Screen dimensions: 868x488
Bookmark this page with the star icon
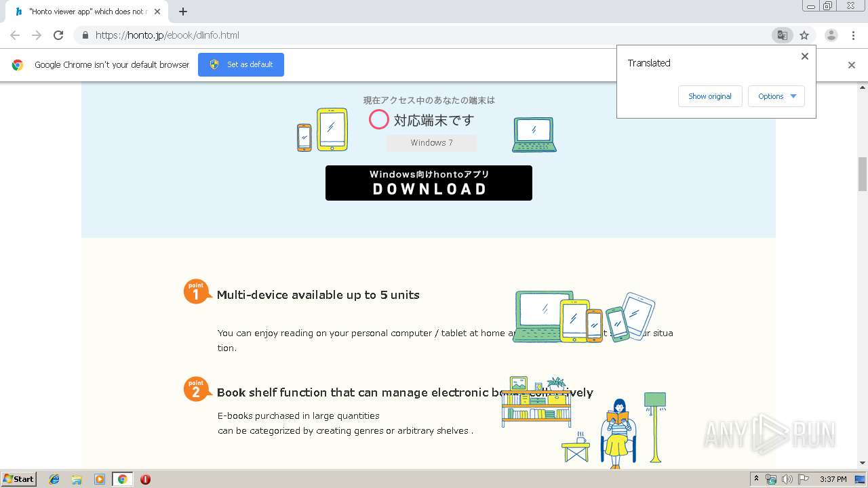(x=804, y=35)
